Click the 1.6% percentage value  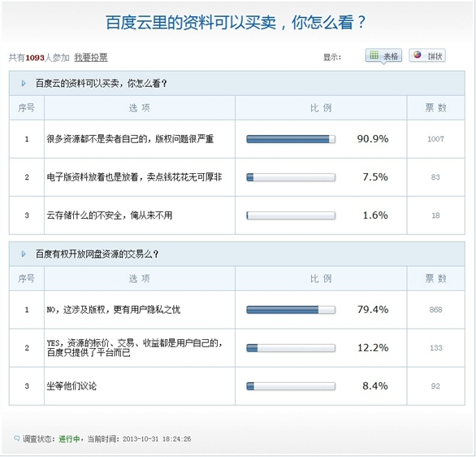(375, 215)
